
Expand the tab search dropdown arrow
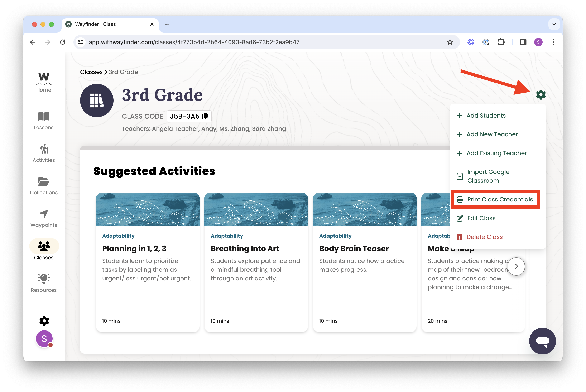[554, 24]
